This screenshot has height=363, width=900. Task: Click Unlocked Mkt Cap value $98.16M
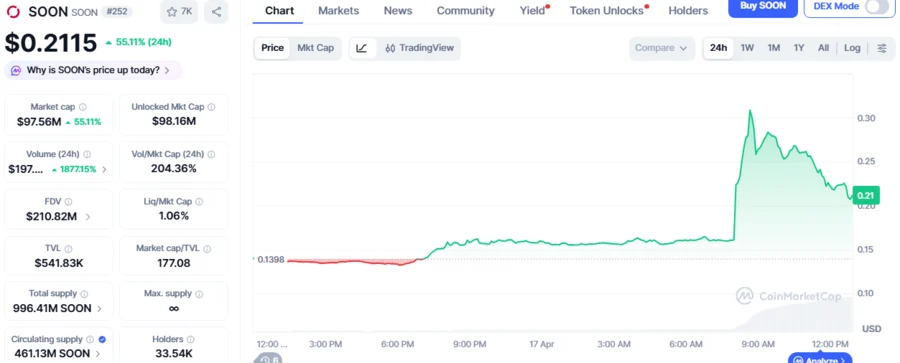[174, 121]
